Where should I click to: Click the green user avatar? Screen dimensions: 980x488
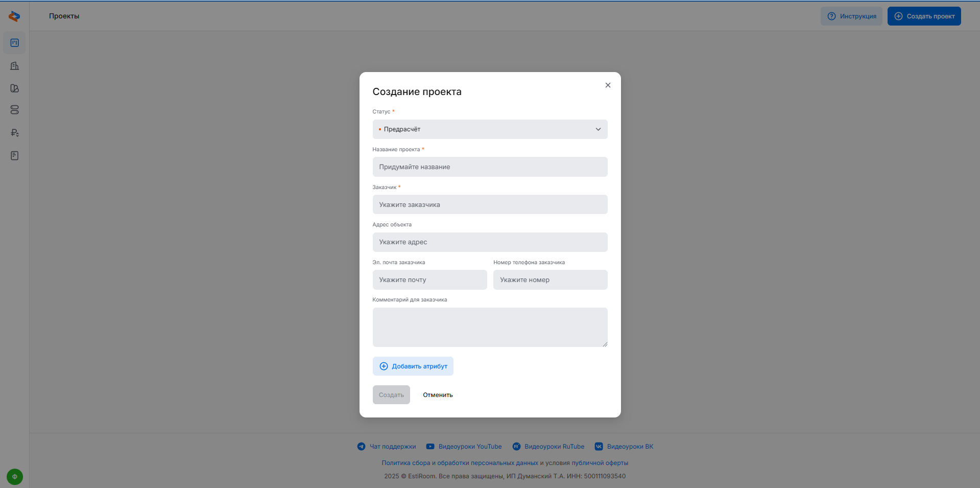coord(14,477)
